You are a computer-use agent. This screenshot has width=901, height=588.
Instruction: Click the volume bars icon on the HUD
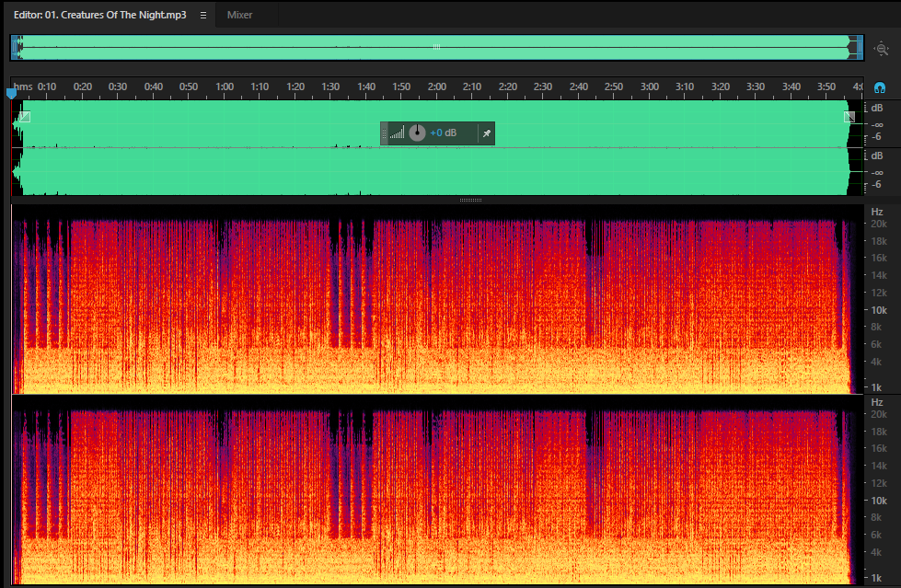(x=397, y=133)
